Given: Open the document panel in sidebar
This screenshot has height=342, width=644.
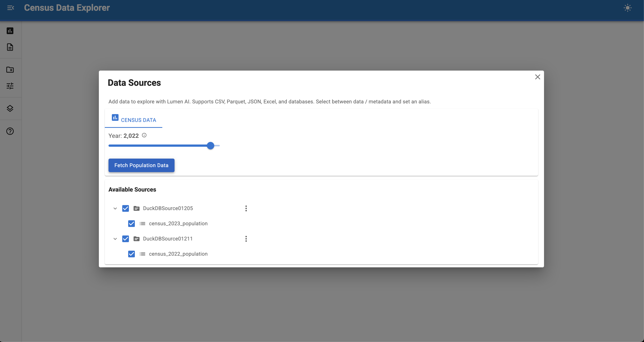Looking at the screenshot, I should [10, 47].
